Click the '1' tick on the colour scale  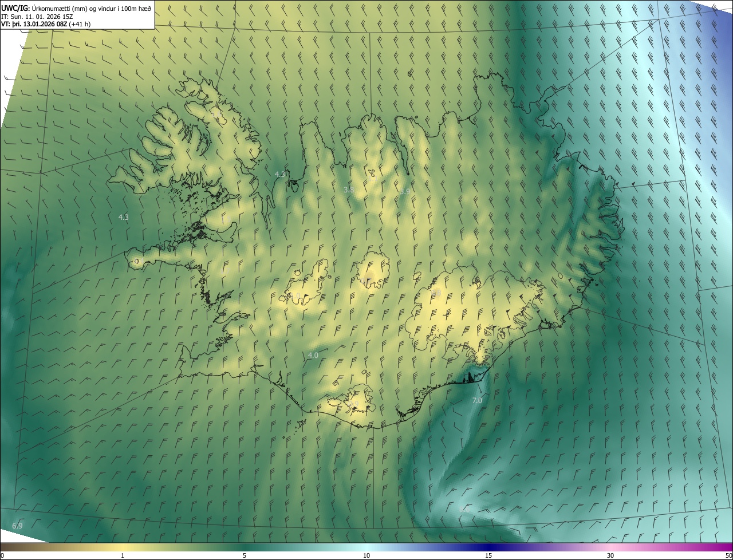[x=123, y=556]
